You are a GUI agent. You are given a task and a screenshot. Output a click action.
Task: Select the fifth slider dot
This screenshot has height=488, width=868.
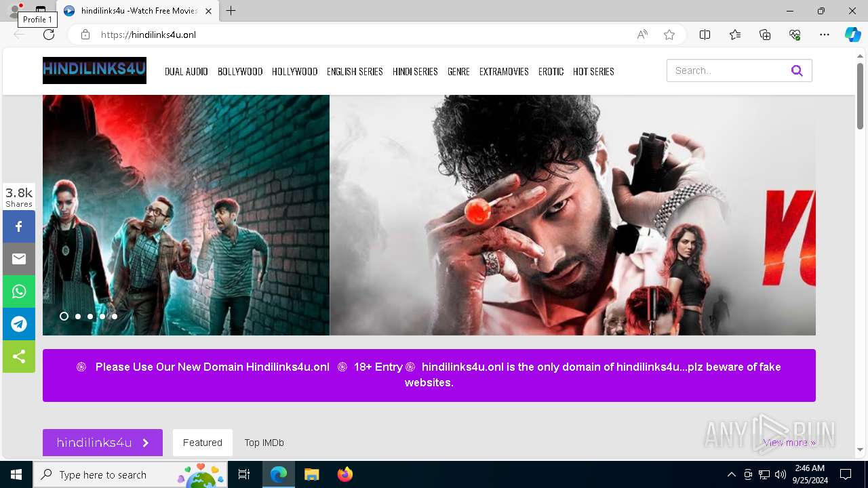[x=115, y=317]
